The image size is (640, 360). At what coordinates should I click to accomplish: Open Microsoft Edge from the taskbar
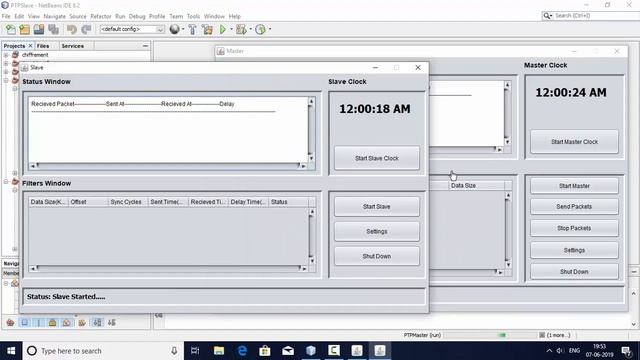point(242,351)
